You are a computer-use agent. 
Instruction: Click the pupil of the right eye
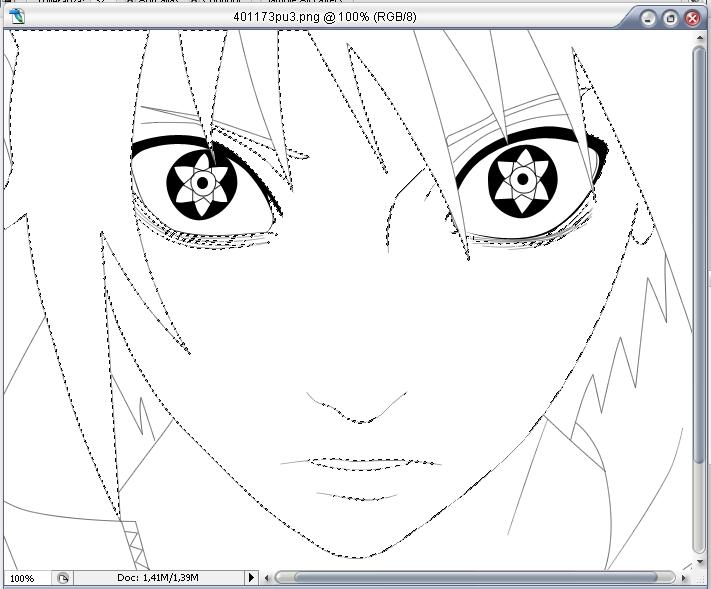[x=522, y=180]
